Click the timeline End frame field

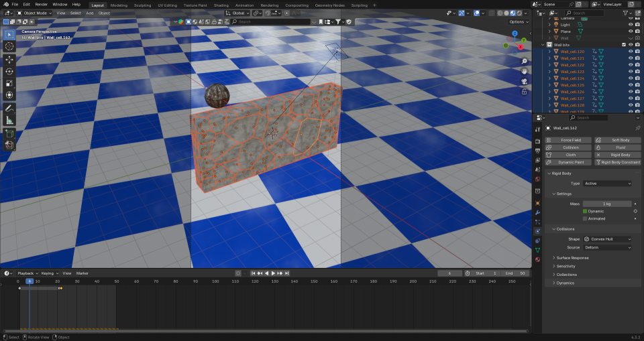pos(516,273)
